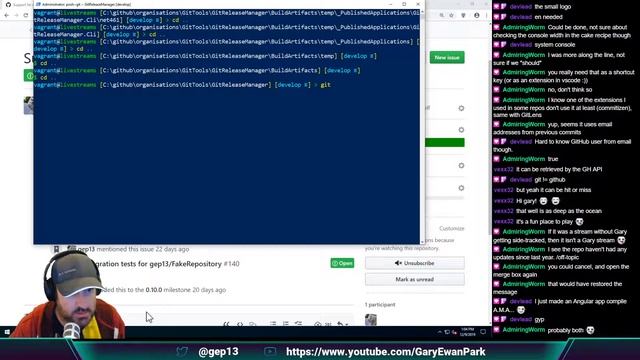Go back using the browser back arrow
Image resolution: width=640 pixels, height=360 pixels.
tap(7, 15)
